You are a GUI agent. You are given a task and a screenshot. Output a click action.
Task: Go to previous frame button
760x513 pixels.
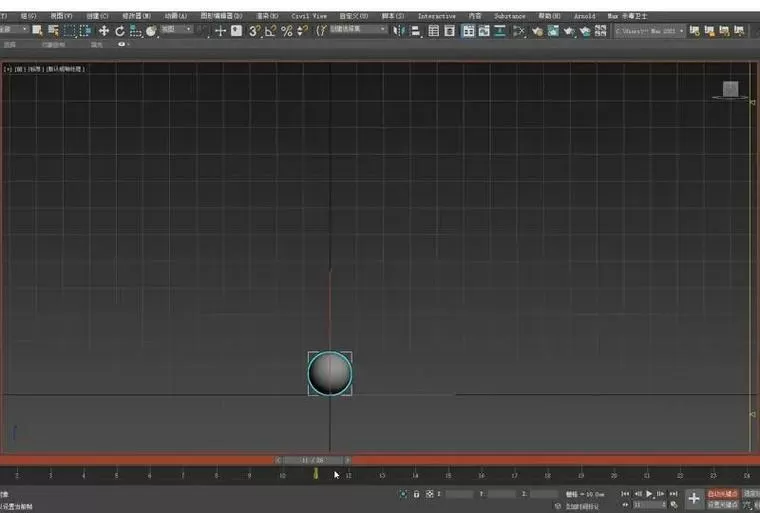[638, 494]
